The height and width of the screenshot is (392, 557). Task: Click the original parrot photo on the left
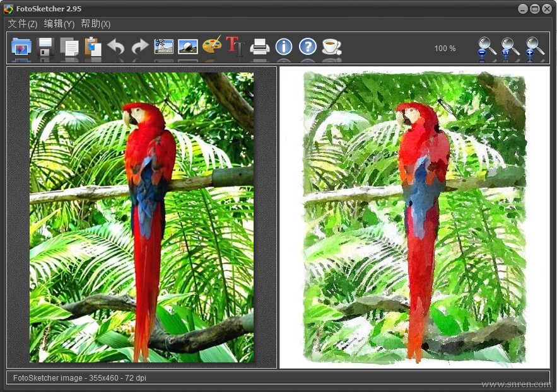(142, 217)
